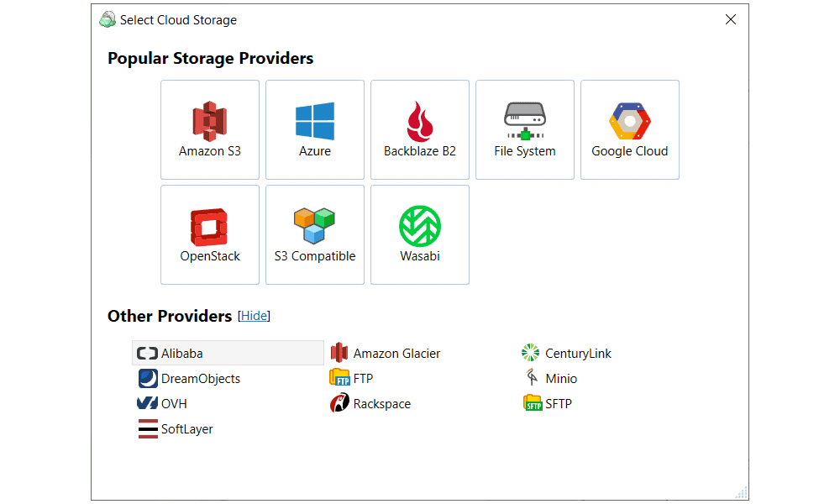This screenshot has height=504, width=840.
Task: Choose the Google Cloud provider tile
Action: coord(629,129)
